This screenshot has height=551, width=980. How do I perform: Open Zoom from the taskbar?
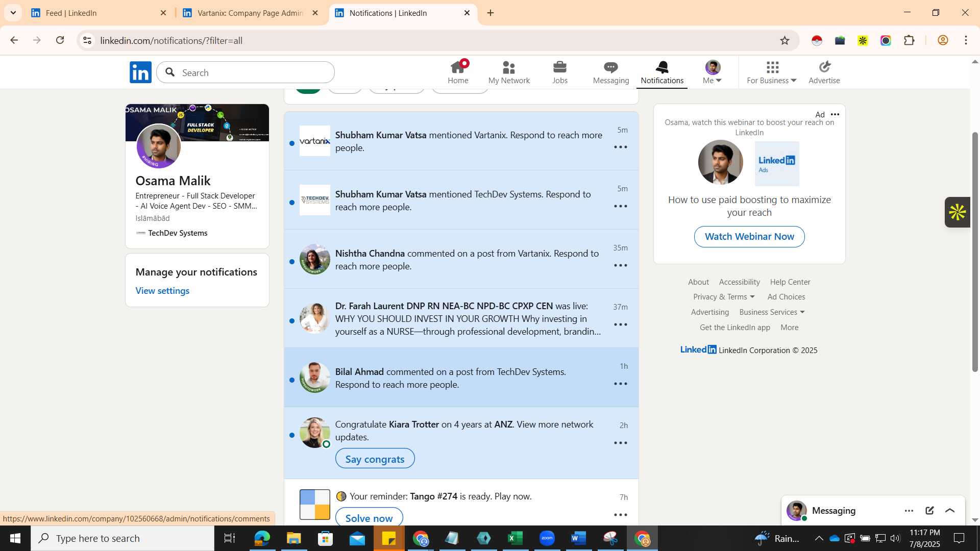coord(547,538)
